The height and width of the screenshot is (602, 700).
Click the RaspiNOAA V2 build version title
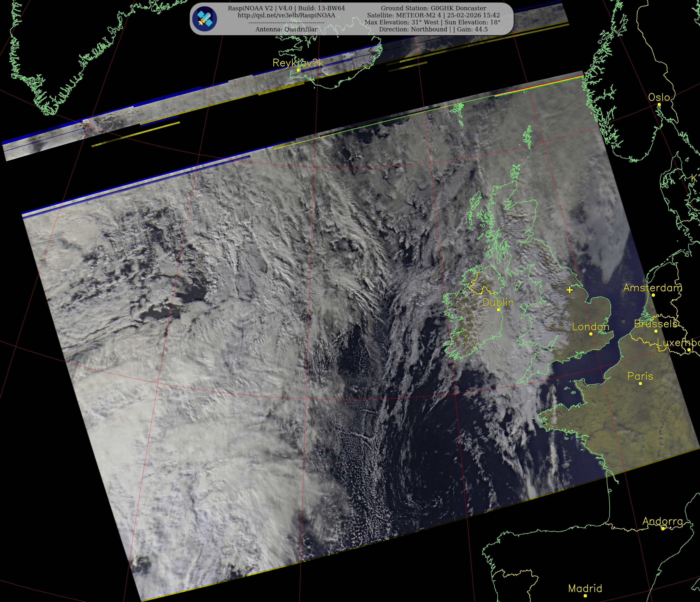pyautogui.click(x=286, y=8)
